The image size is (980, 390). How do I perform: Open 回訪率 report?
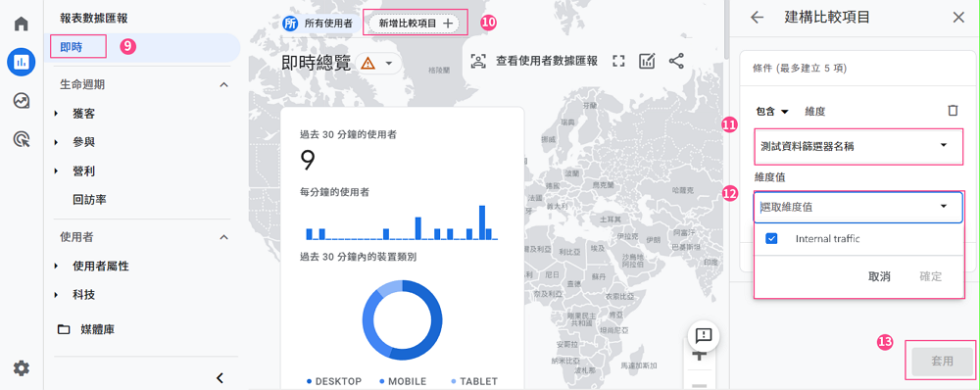[x=89, y=200]
